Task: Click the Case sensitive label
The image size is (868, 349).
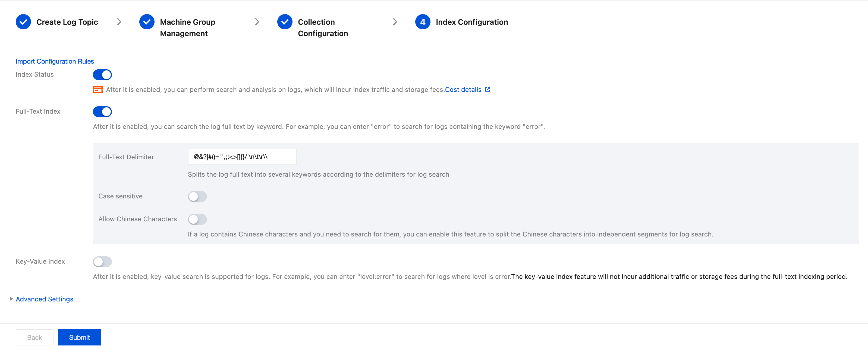Action: pyautogui.click(x=120, y=196)
